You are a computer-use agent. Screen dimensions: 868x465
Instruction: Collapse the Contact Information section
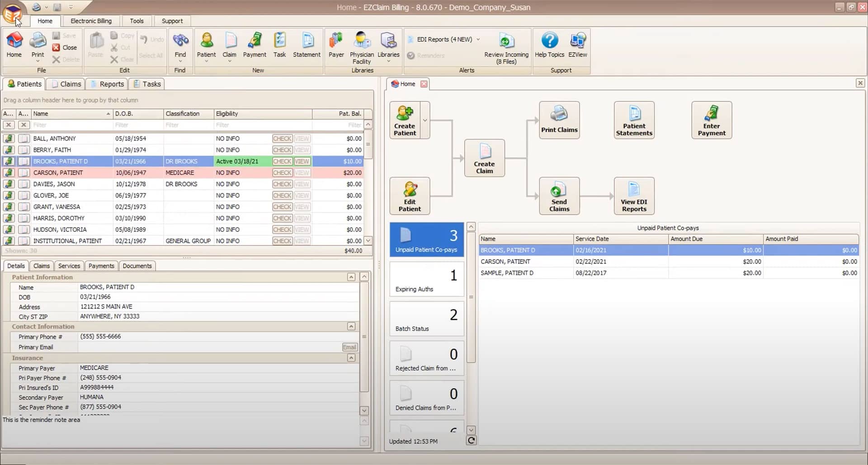351,326
